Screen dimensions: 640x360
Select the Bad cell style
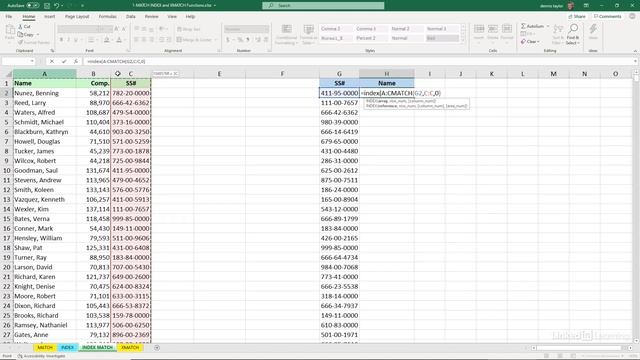pos(442,38)
